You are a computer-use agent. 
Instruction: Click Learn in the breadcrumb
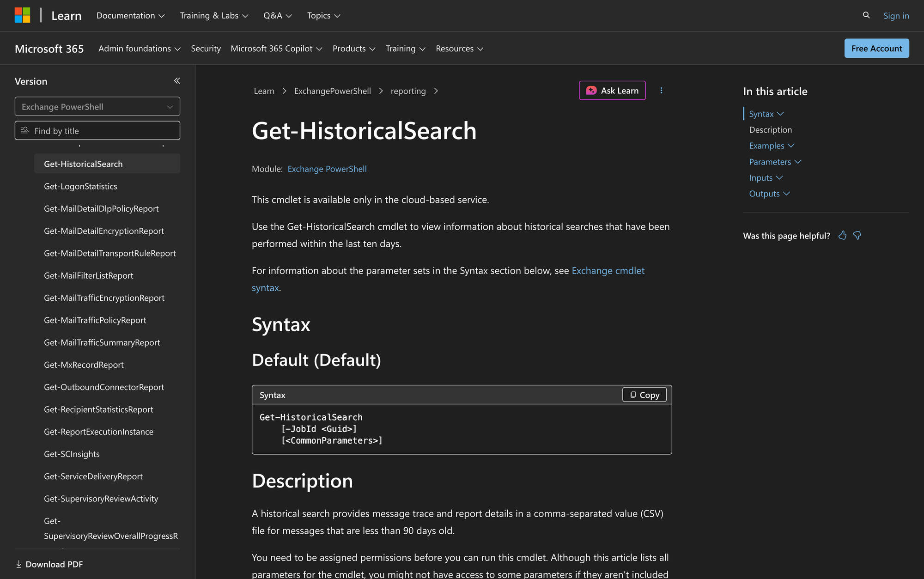point(264,91)
